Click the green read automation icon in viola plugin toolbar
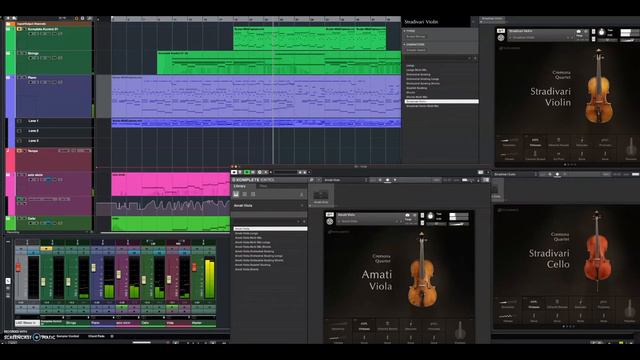This screenshot has width=640, height=360. [x=247, y=172]
